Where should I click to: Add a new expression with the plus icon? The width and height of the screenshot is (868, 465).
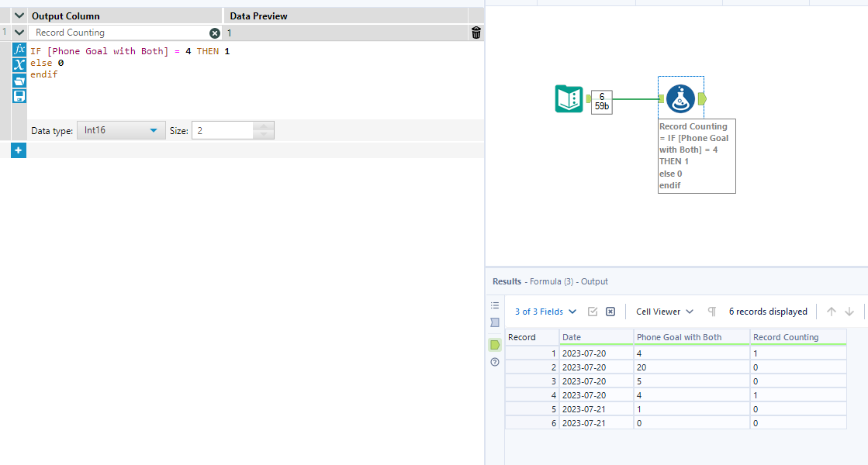pyautogui.click(x=18, y=150)
